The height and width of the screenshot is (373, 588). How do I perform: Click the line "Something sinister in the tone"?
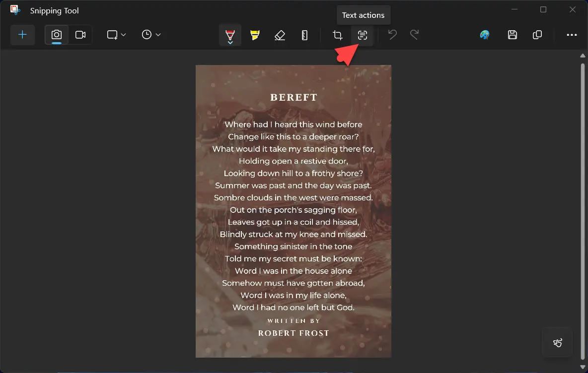293,247
